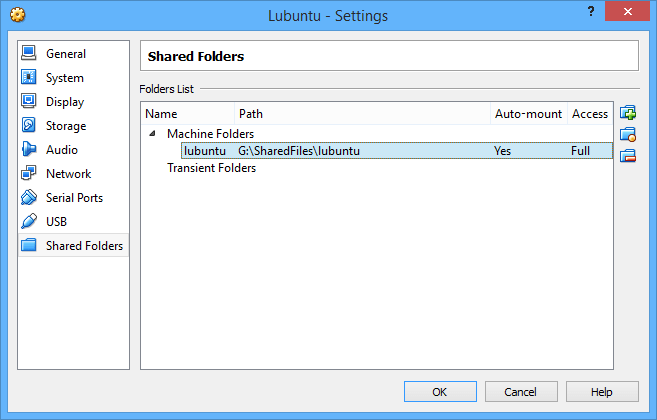
Task: Click the Auto-mount column header
Action: (x=528, y=114)
